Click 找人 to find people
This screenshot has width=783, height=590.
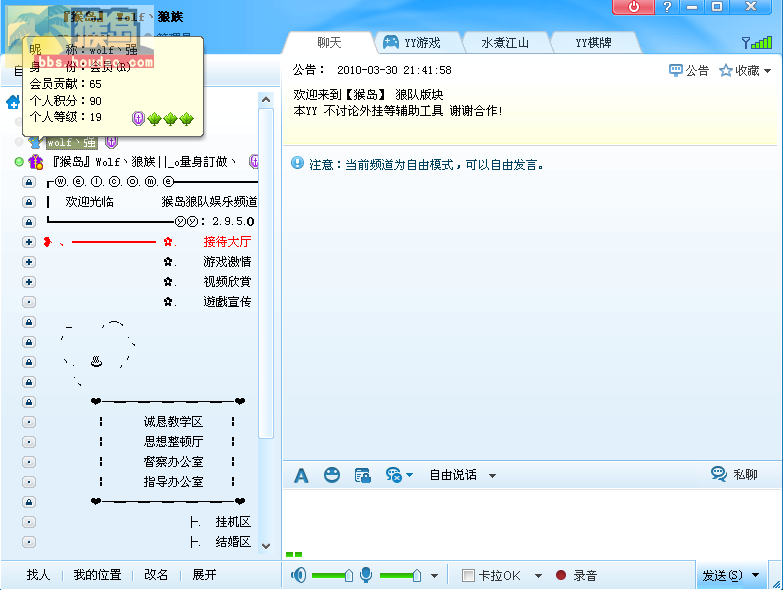[x=38, y=575]
